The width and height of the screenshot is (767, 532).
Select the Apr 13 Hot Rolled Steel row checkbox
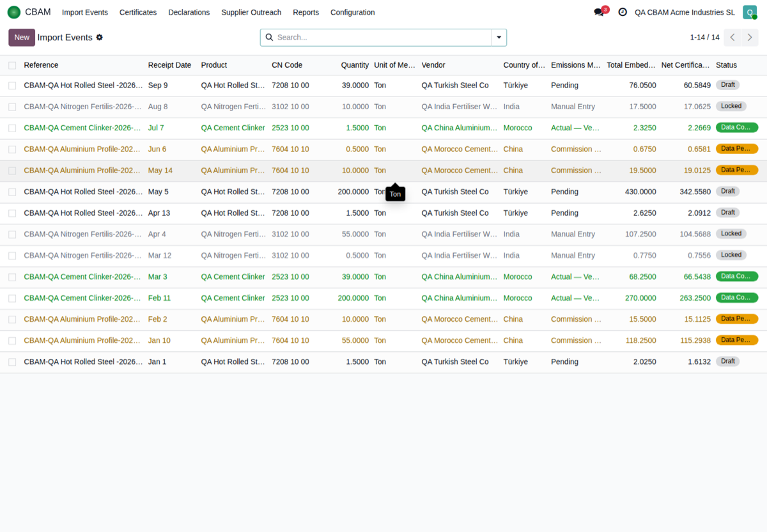pyautogui.click(x=12, y=213)
